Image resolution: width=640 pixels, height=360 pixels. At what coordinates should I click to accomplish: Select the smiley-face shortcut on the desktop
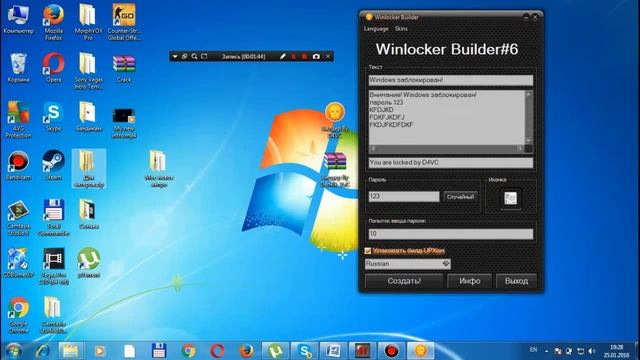click(x=335, y=120)
